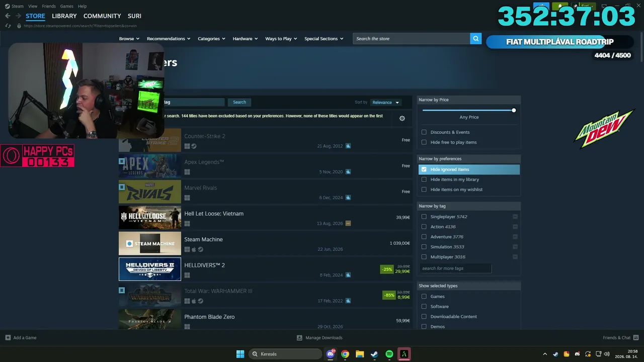Enable Discounts & Events filter
Image resolution: width=644 pixels, height=362 pixels.
coord(424,132)
